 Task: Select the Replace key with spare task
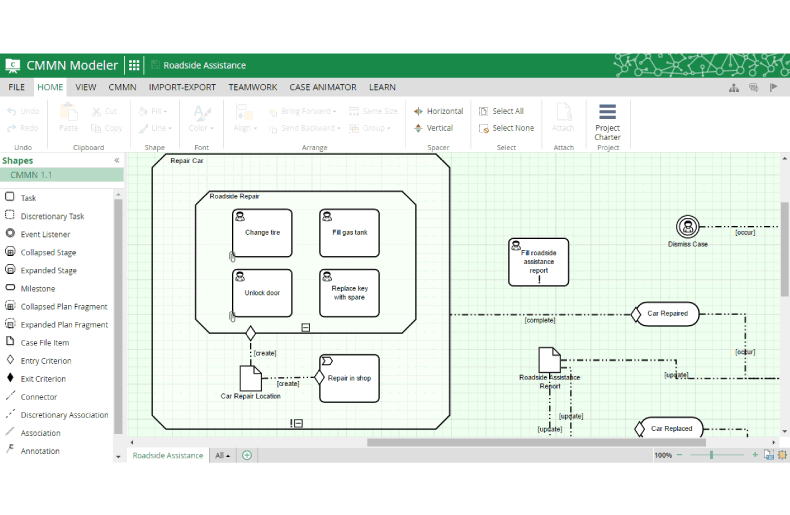350,293
